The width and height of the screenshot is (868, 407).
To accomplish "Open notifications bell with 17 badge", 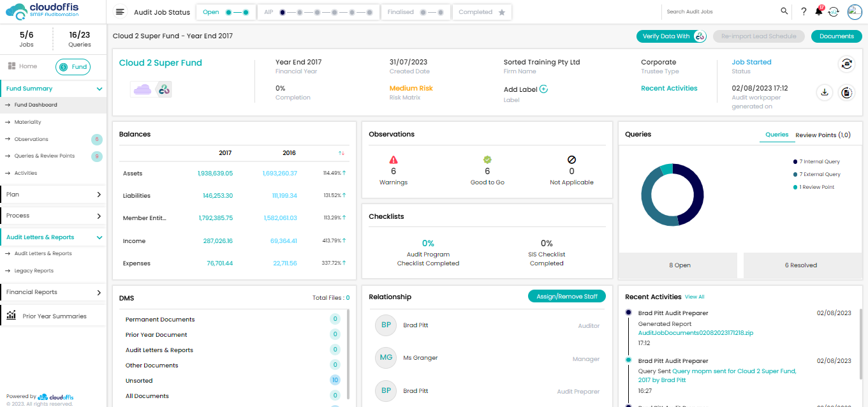I will 820,11.
